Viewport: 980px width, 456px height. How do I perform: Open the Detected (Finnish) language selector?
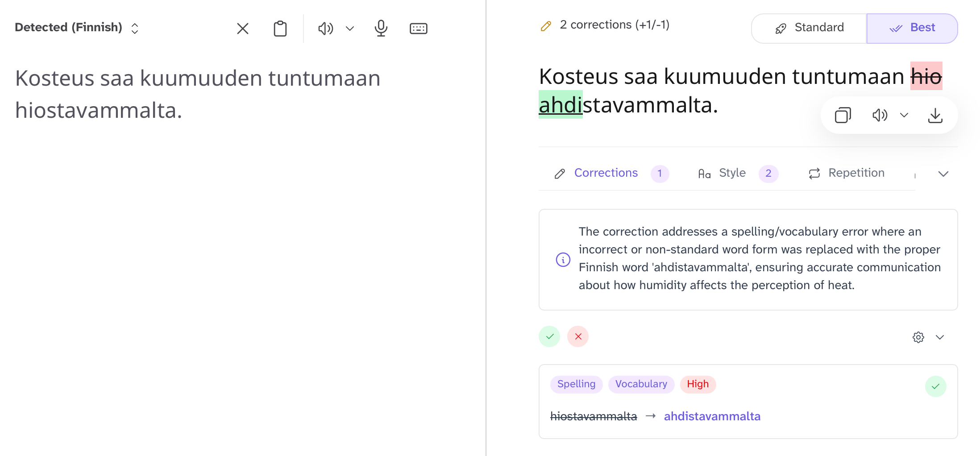click(x=77, y=28)
